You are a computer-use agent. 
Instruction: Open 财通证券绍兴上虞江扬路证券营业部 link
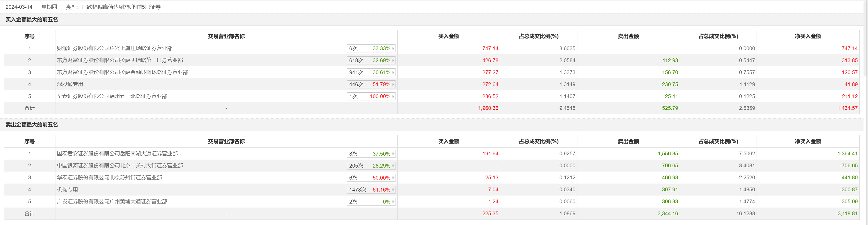click(x=115, y=48)
